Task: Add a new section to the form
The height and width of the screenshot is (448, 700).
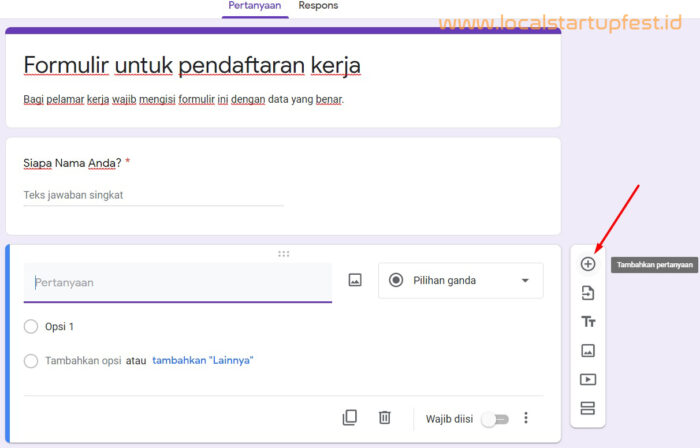Action: point(588,408)
